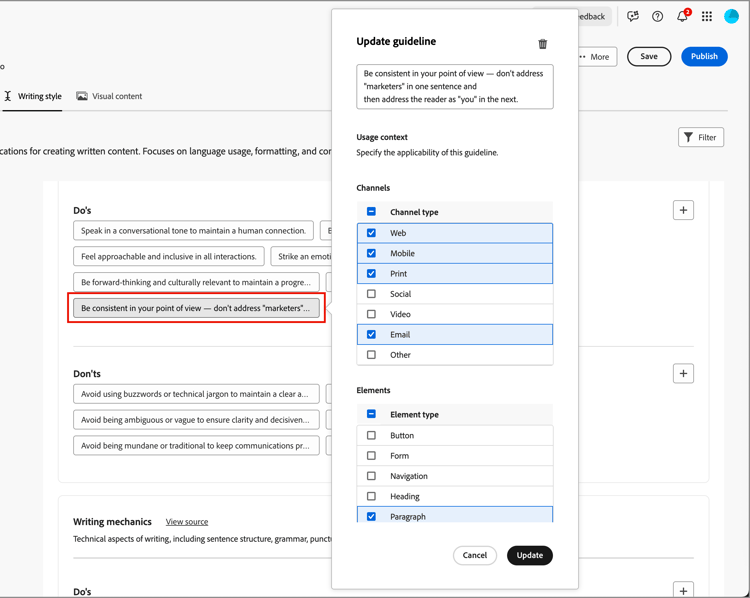This screenshot has width=750, height=598.
Task: Uncheck the Print channel checkbox
Action: click(371, 274)
